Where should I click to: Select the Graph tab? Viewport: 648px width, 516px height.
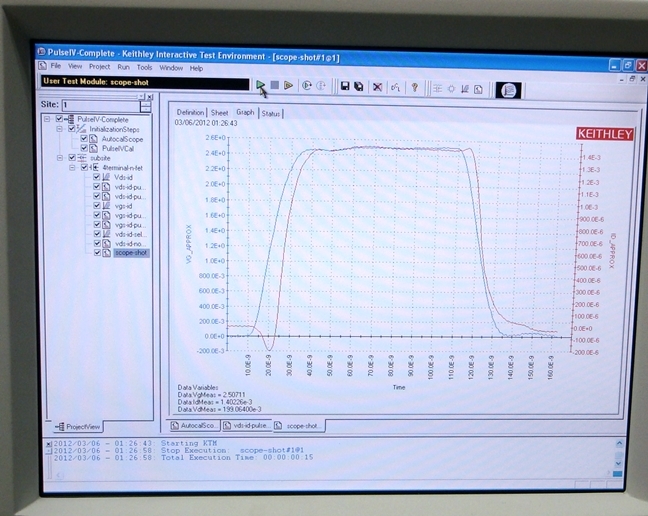point(245,112)
